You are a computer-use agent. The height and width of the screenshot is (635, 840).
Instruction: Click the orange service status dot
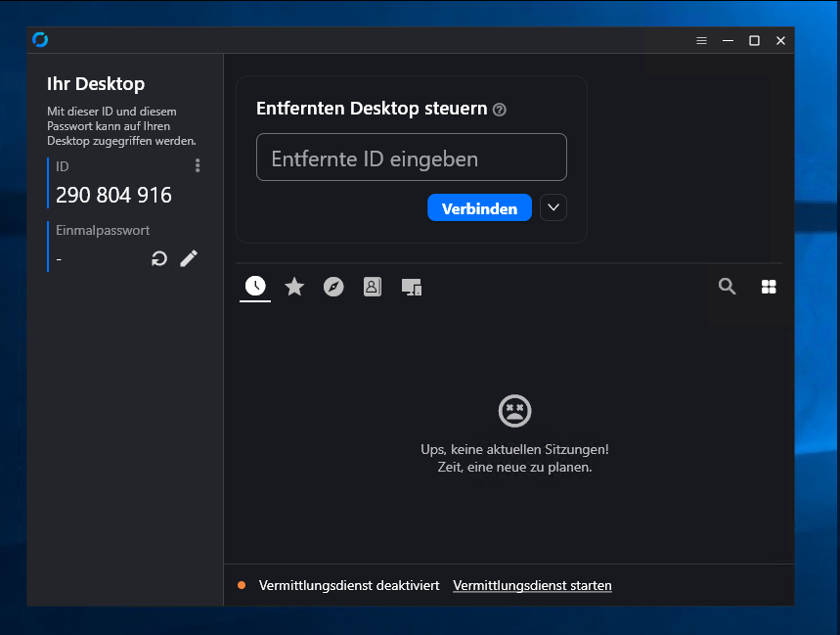242,585
